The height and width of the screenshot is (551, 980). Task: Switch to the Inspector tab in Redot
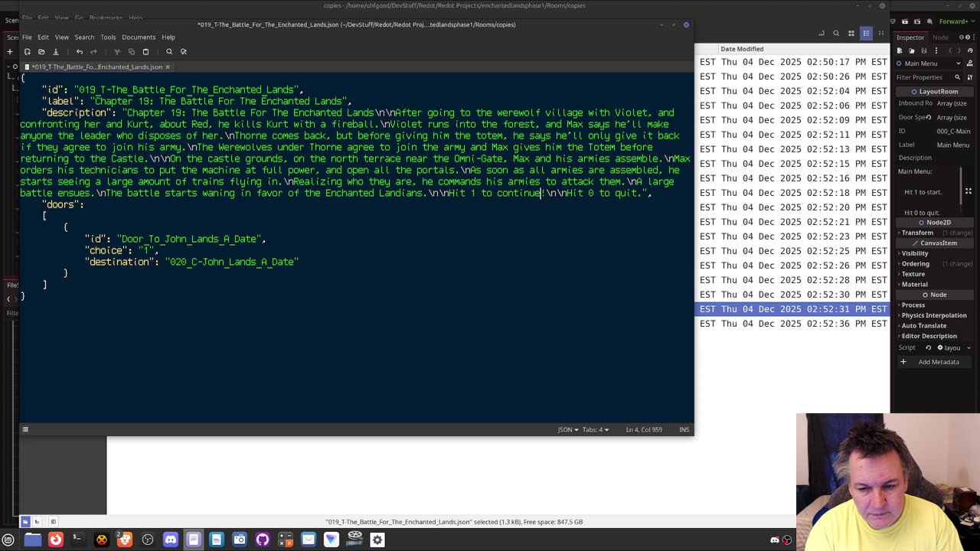910,37
